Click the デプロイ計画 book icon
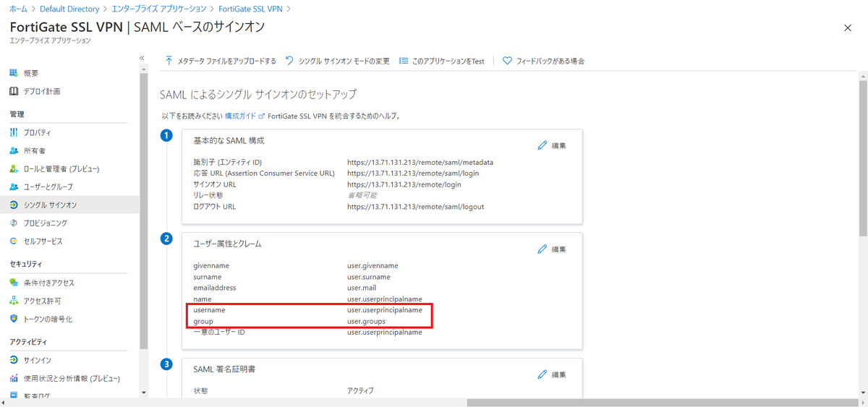Screen dimensions: 868x407 click(x=14, y=91)
